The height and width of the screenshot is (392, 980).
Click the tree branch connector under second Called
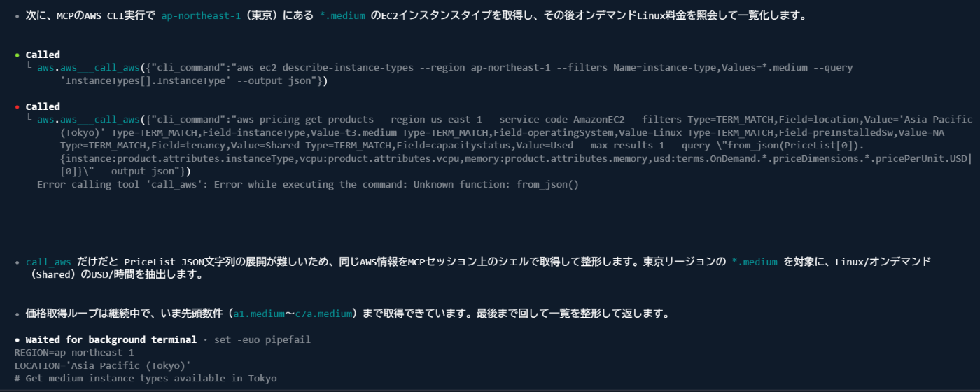click(29, 120)
